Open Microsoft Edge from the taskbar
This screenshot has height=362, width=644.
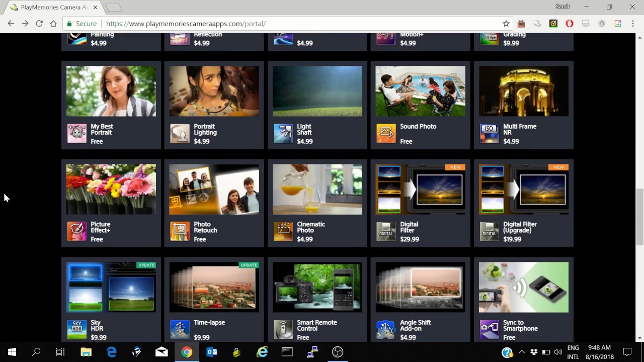(111, 352)
